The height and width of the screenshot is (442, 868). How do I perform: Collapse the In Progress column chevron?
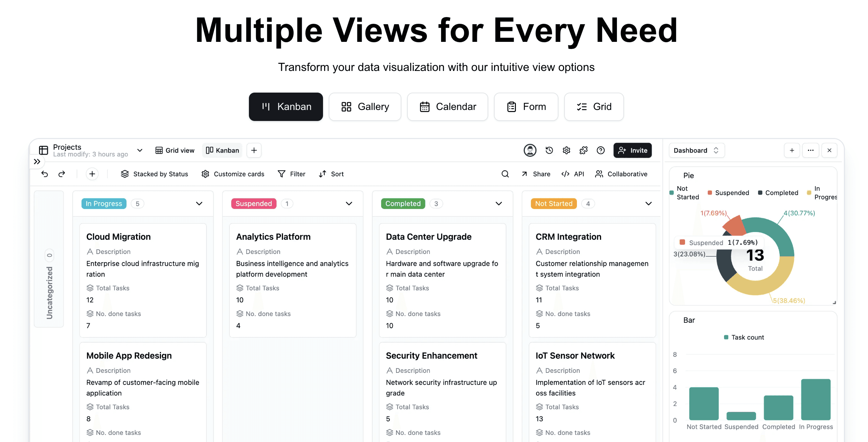pyautogui.click(x=199, y=204)
